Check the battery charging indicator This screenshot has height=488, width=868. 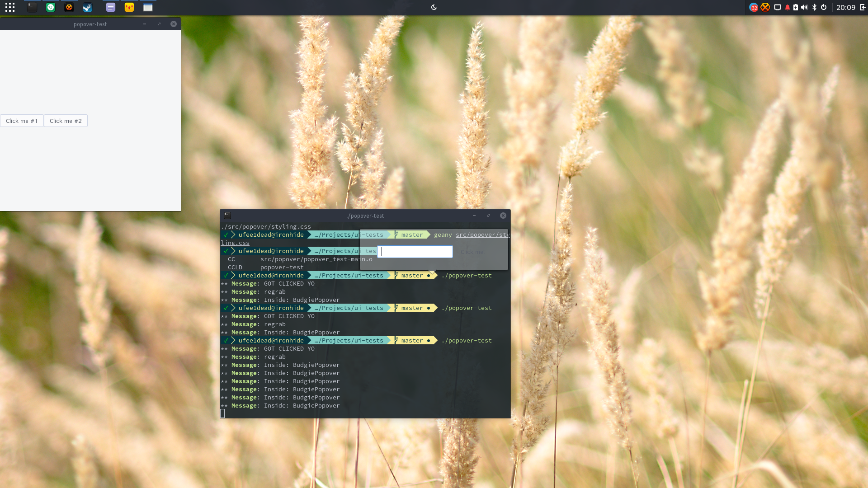click(796, 7)
